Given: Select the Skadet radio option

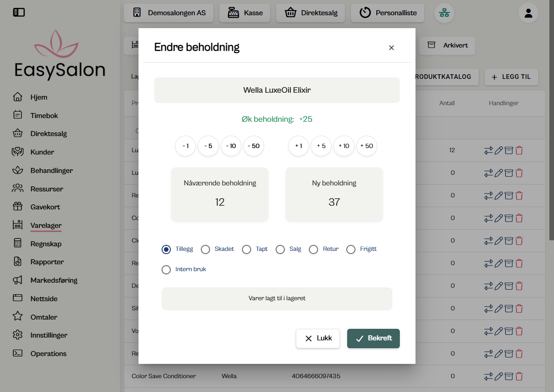Looking at the screenshot, I should pos(205,249).
